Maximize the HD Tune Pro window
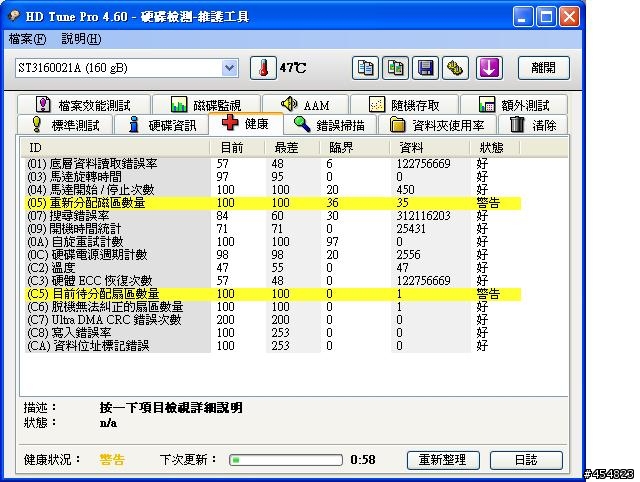 click(546, 17)
